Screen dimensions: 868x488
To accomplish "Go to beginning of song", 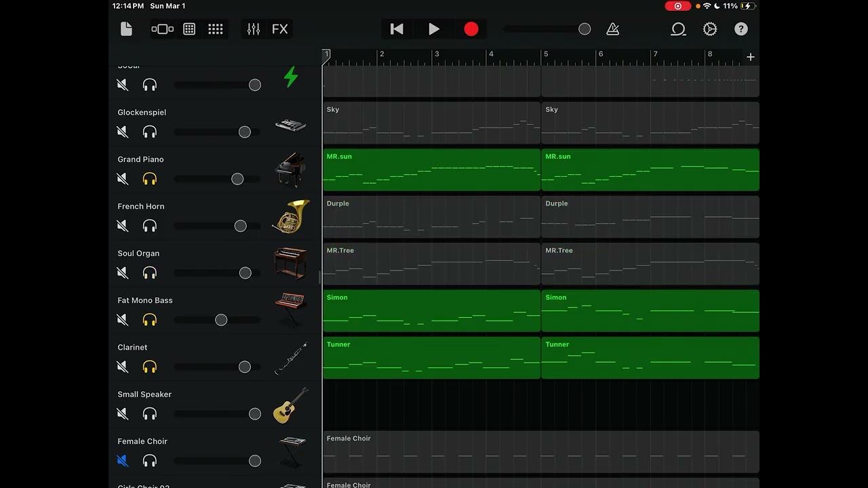I will pyautogui.click(x=397, y=29).
